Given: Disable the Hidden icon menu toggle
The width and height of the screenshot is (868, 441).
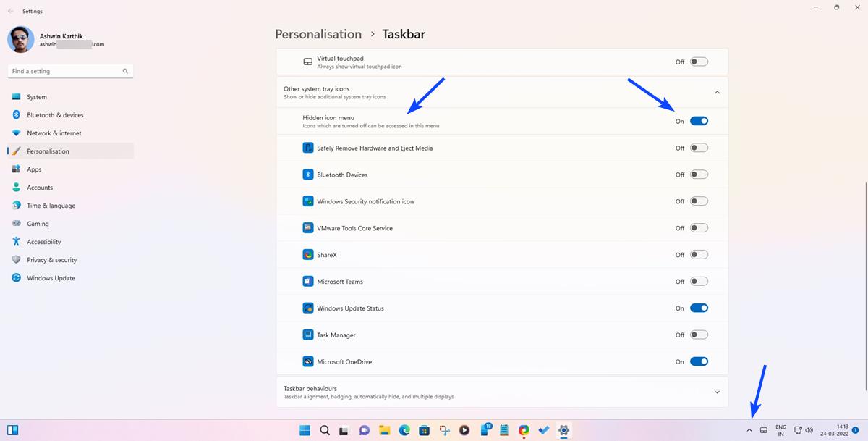Looking at the screenshot, I should [x=699, y=120].
